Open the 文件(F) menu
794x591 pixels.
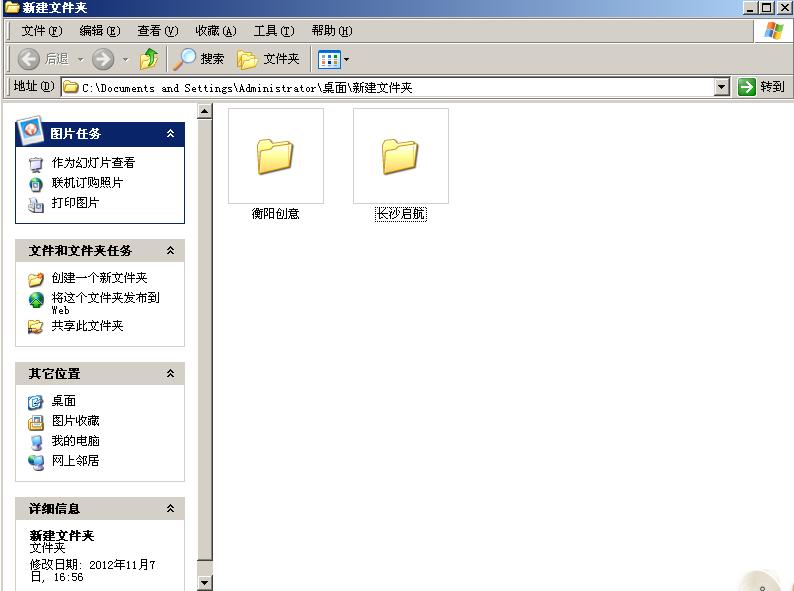tap(41, 31)
